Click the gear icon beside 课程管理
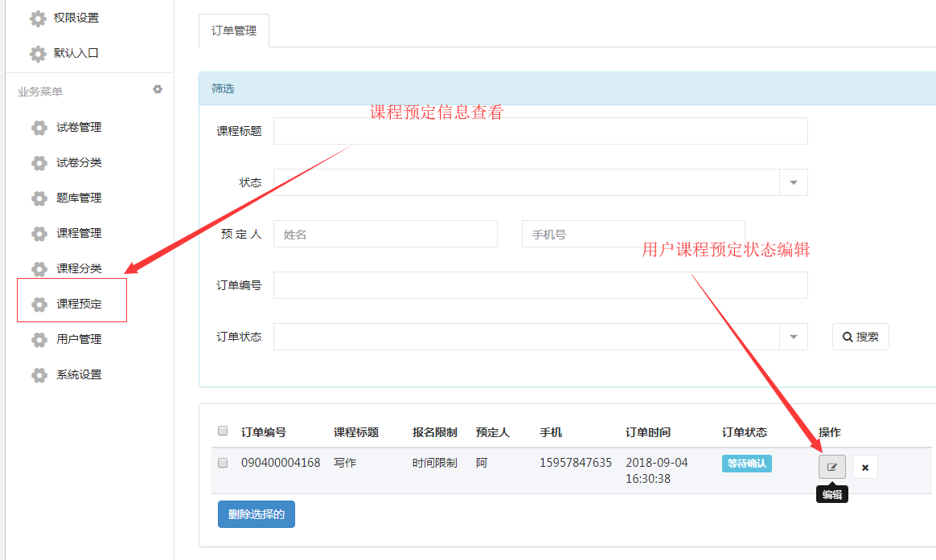936x560 pixels. pyautogui.click(x=39, y=234)
